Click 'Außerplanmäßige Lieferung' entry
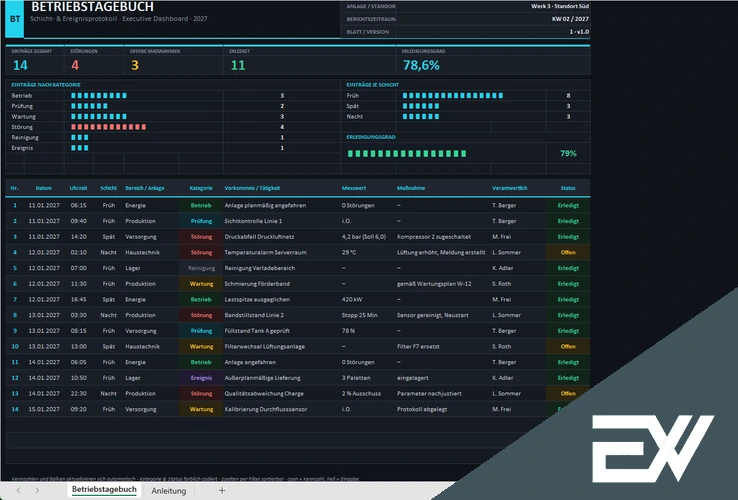Viewport: 738px width, 500px height. coord(262,378)
